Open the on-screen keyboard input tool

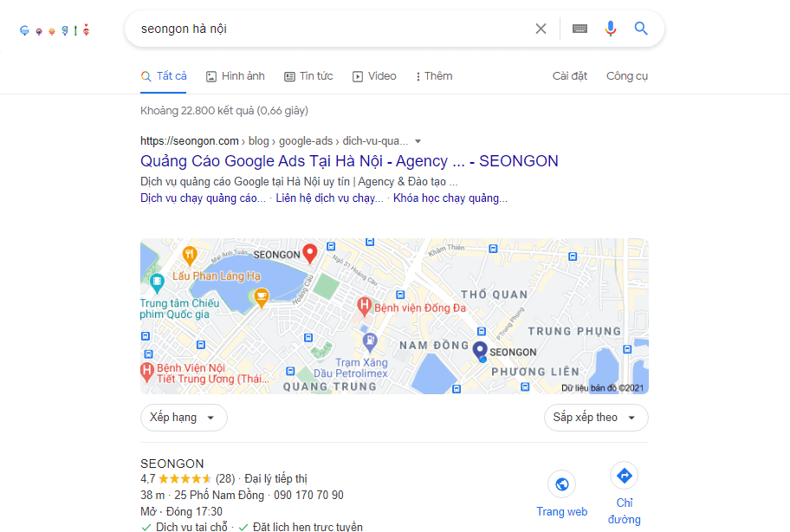(580, 29)
